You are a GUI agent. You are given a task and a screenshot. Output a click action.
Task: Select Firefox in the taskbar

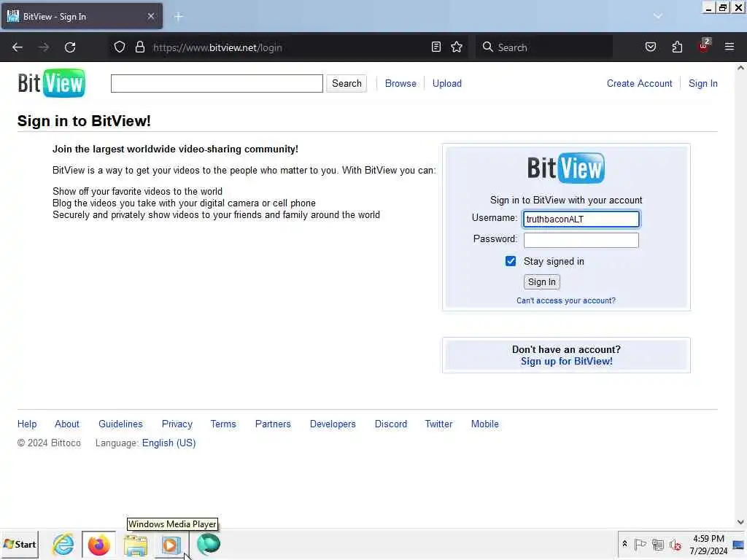[x=98, y=544]
